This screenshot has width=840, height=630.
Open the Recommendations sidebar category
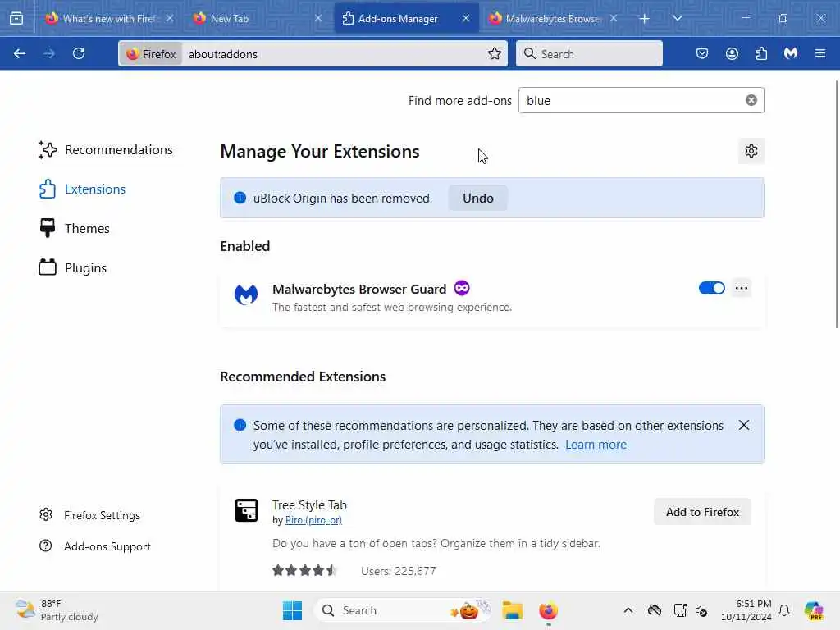point(106,149)
